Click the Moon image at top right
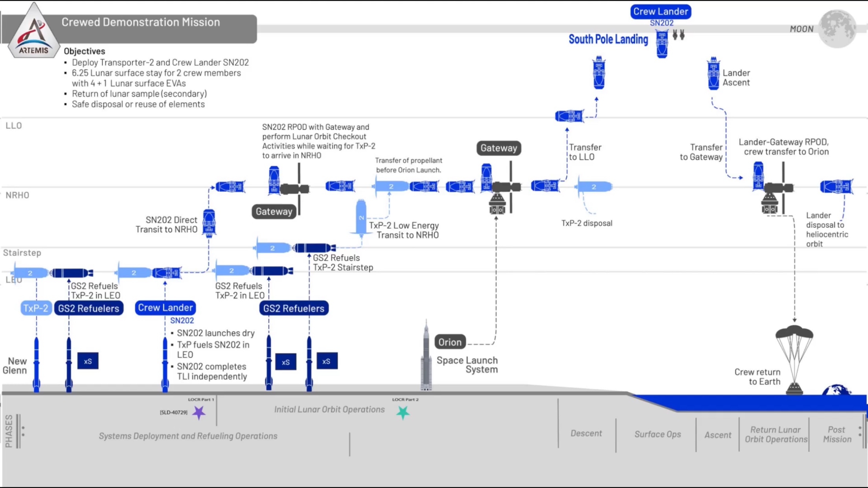The height and width of the screenshot is (488, 868). click(x=837, y=28)
